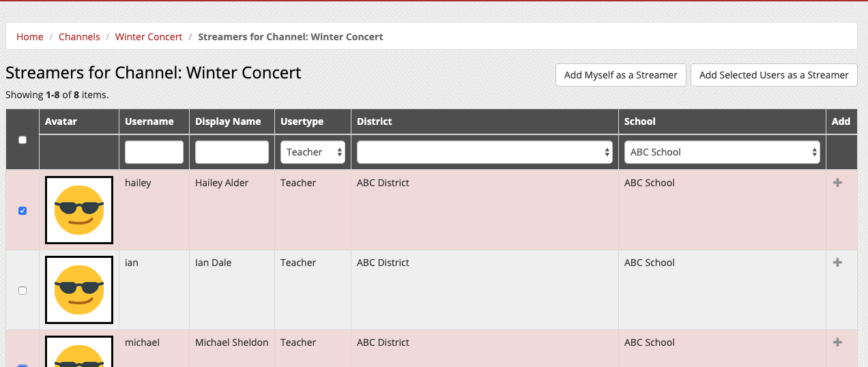This screenshot has width=868, height=367.
Task: Check the checkbox for ian row
Action: pyautogui.click(x=23, y=291)
